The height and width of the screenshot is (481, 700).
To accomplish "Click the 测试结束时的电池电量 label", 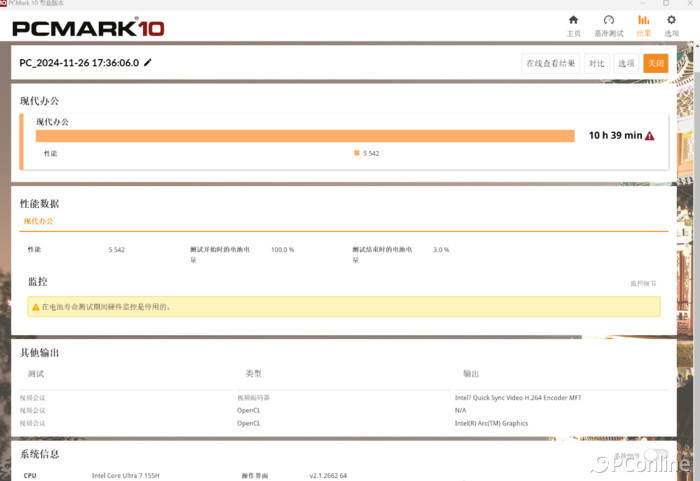I will pos(382,254).
